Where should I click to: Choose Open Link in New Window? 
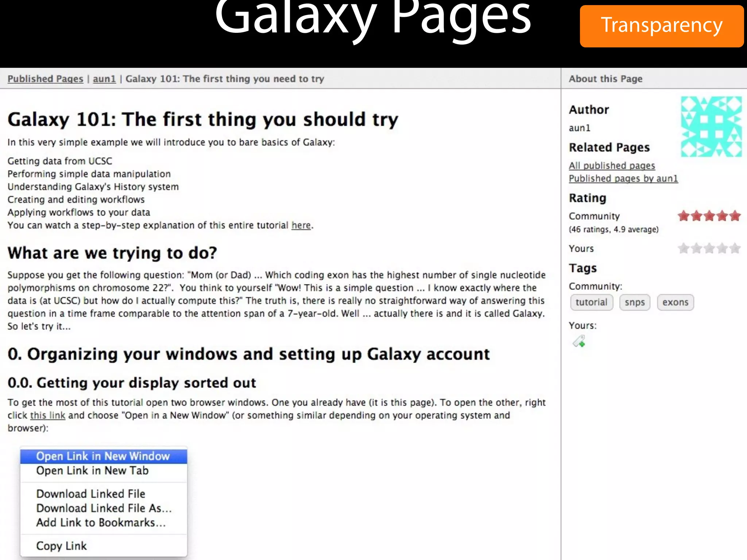104,456
